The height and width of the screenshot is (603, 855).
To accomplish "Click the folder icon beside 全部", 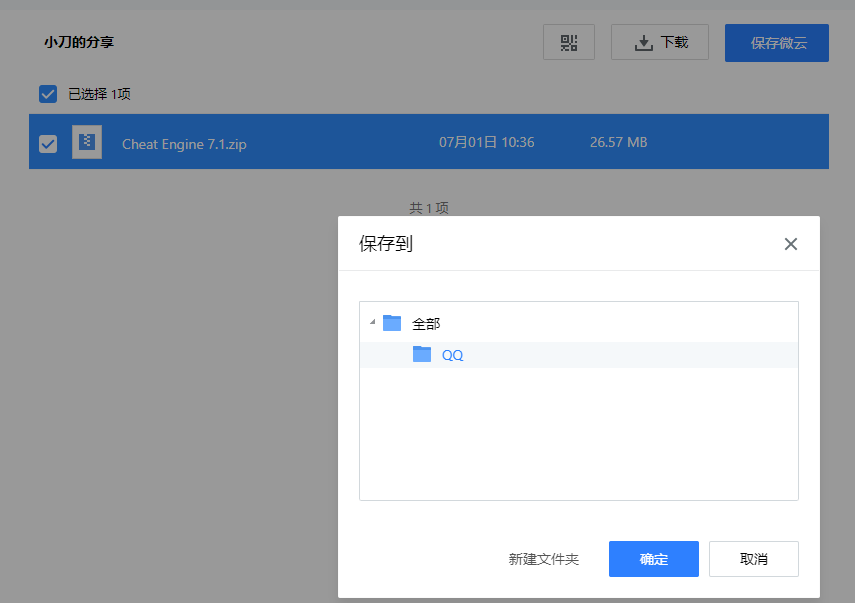I will click(x=392, y=323).
